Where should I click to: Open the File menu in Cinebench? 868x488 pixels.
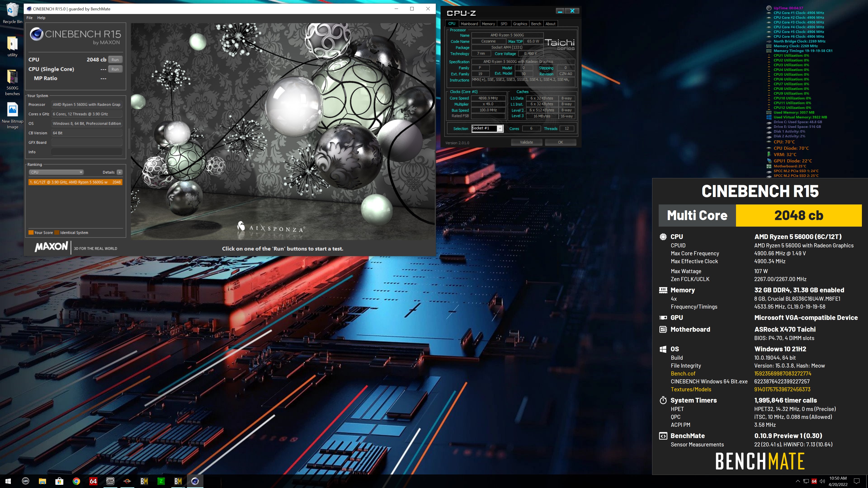(29, 18)
